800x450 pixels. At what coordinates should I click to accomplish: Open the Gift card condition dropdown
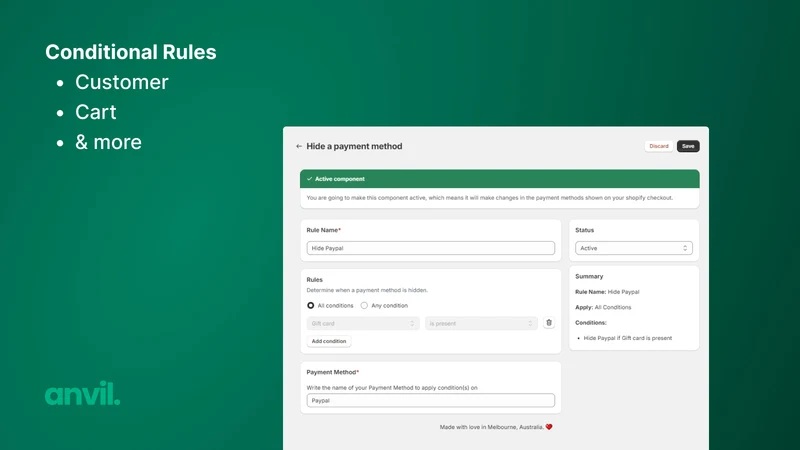[x=363, y=323]
